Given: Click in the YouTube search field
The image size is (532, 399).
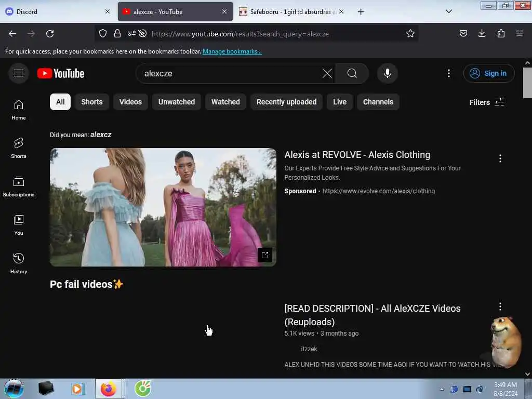Looking at the screenshot, I should 231,73.
